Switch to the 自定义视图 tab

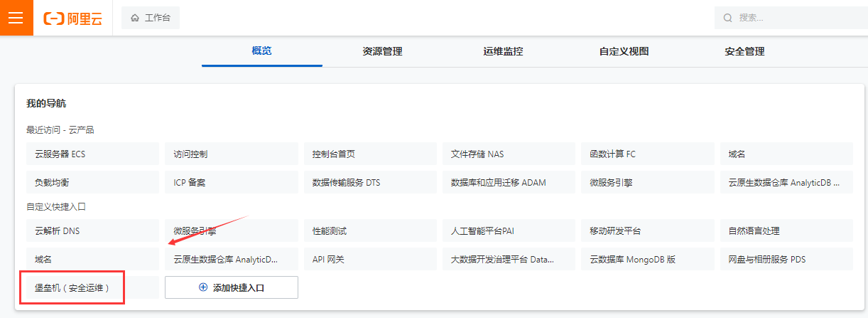[624, 51]
